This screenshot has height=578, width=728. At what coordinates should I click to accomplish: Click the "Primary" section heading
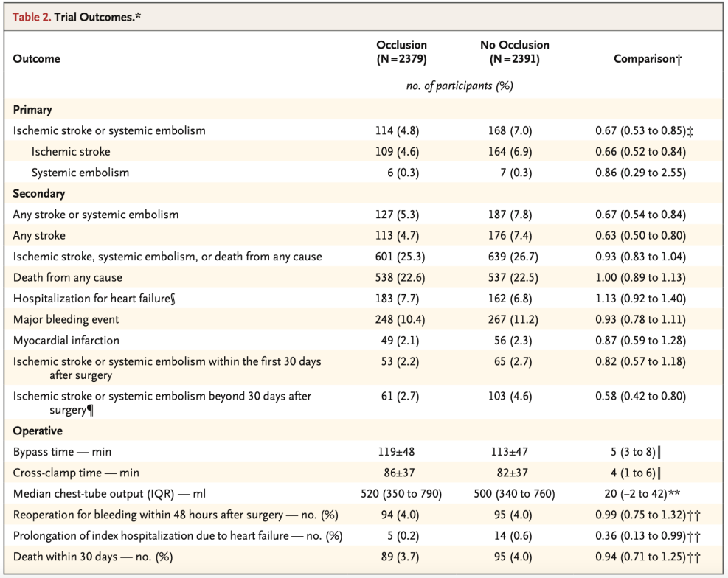[32, 109]
